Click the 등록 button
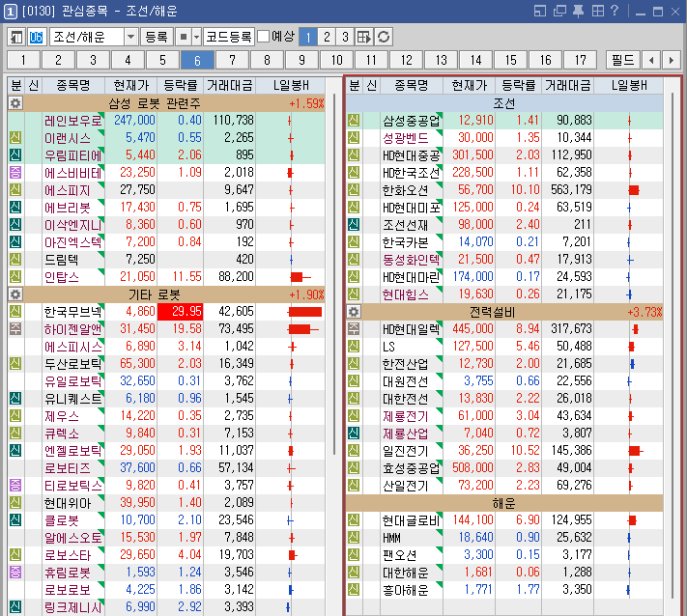The height and width of the screenshot is (616, 687). tap(157, 37)
